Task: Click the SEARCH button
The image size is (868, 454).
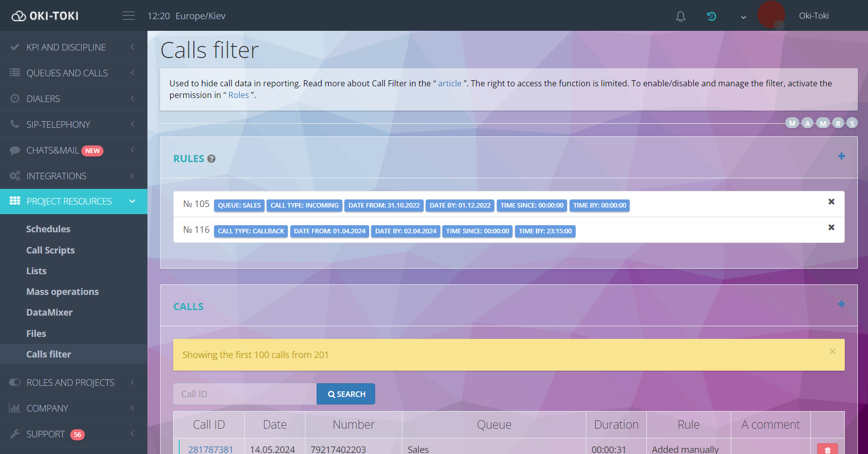Action: 346,394
